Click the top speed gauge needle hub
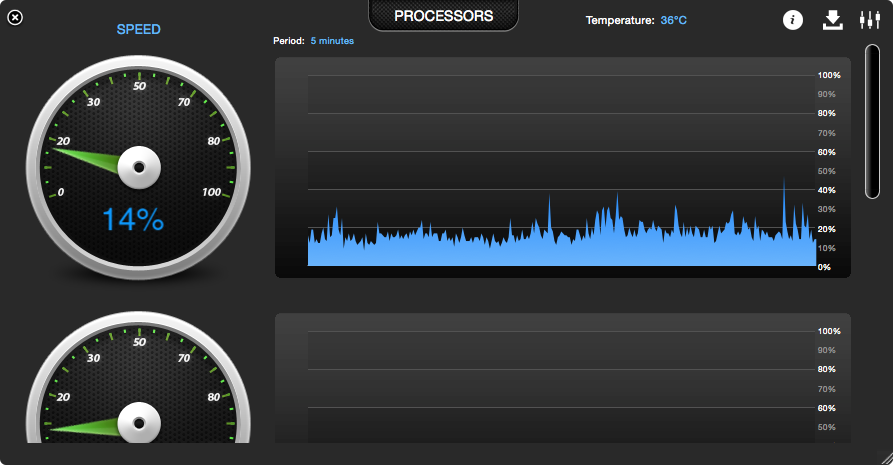 point(139,168)
